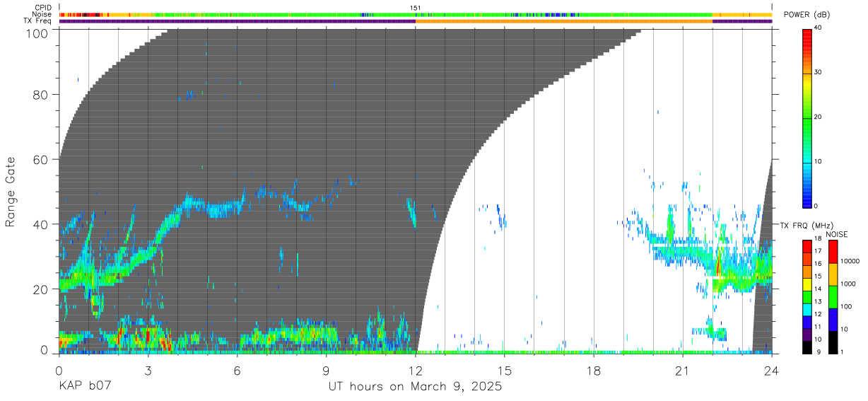The width and height of the screenshot is (868, 401).
Task: Click the '12' tick on UT hours axis
Action: (x=416, y=370)
